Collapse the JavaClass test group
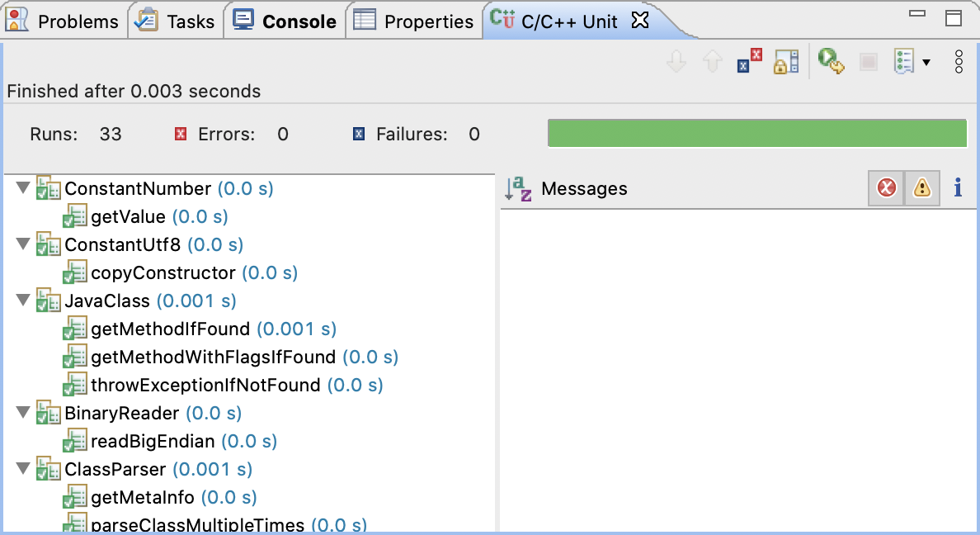The image size is (980, 535). click(x=22, y=301)
